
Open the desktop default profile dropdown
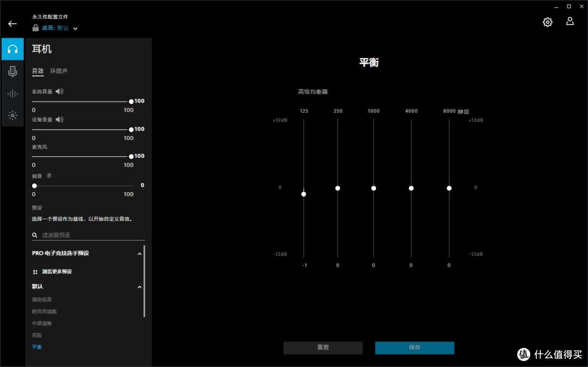pos(60,28)
